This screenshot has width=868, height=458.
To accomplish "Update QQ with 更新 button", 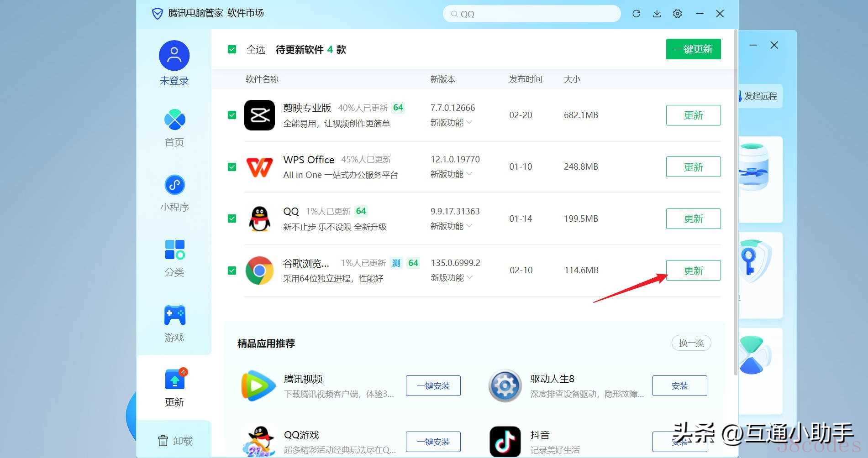I will (693, 219).
